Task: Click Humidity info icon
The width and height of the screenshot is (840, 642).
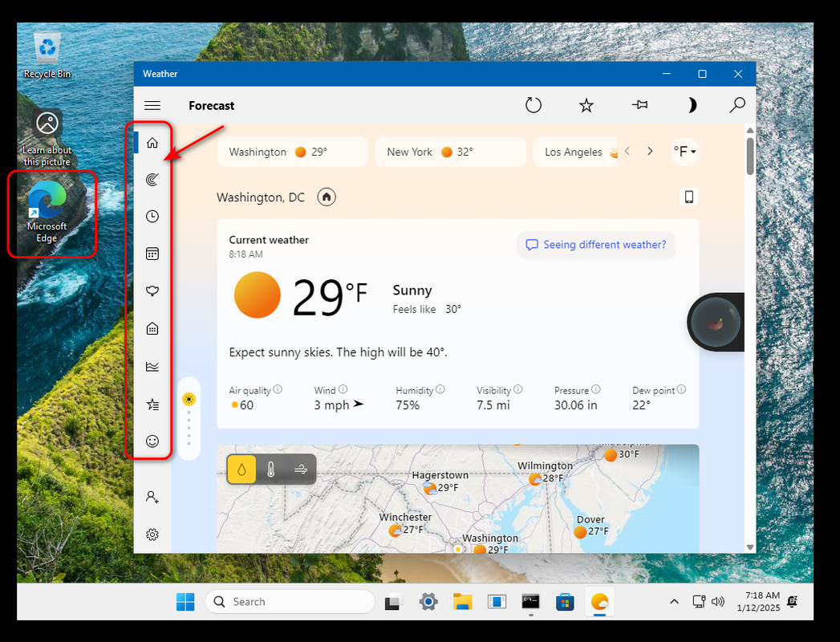Action: [x=440, y=389]
